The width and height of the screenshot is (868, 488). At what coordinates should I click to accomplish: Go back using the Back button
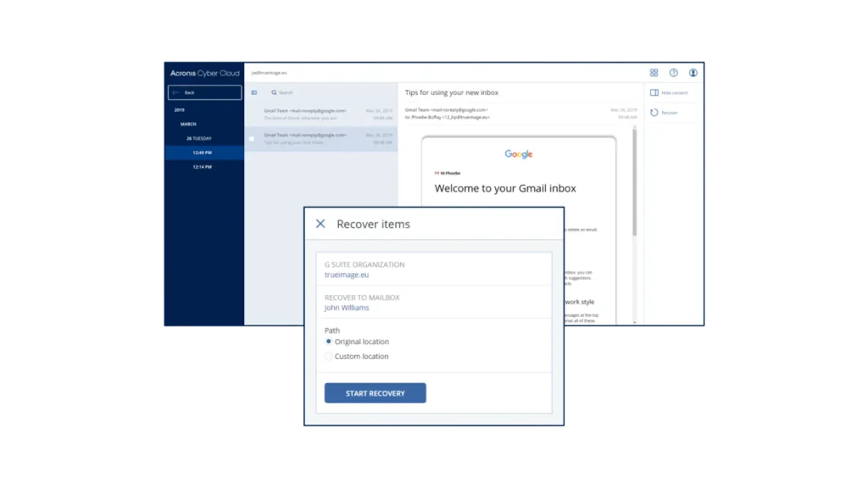[205, 92]
